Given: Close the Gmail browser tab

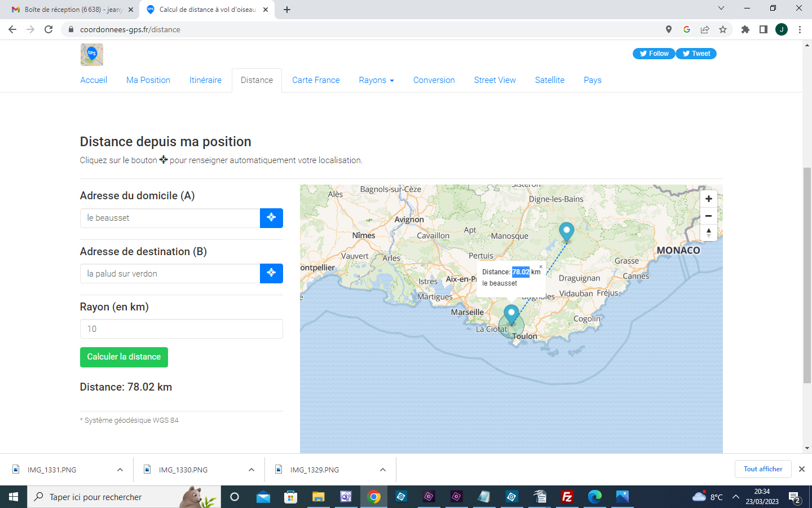Looking at the screenshot, I should (x=131, y=10).
